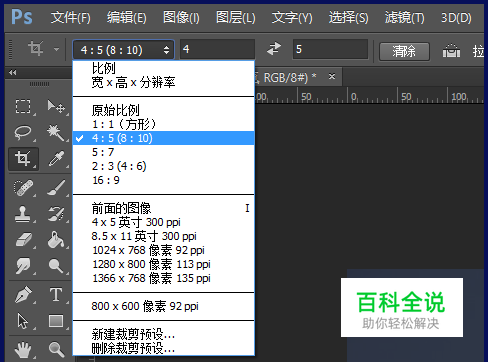Close the RGB/8# document tab

(x=332, y=76)
